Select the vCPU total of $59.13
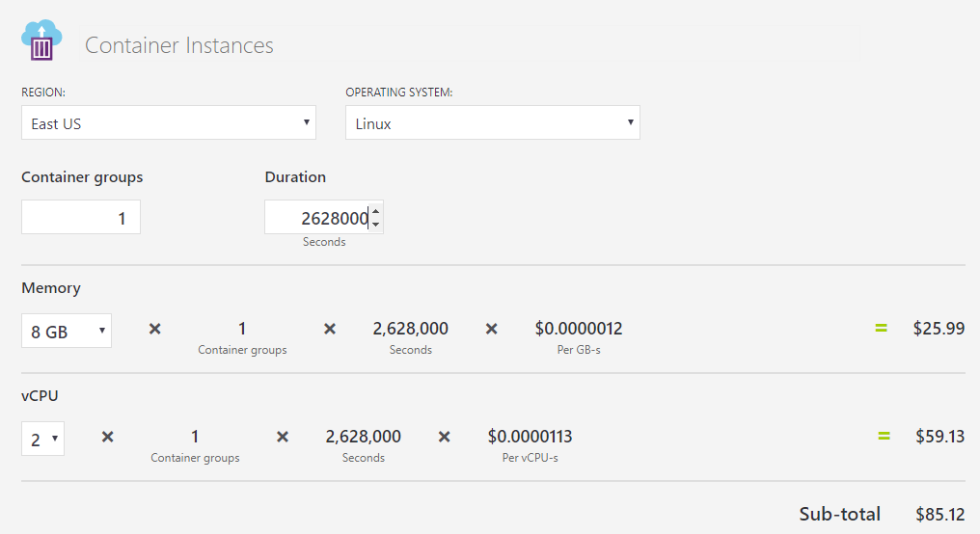Viewport: 980px width, 534px height. 939,436
